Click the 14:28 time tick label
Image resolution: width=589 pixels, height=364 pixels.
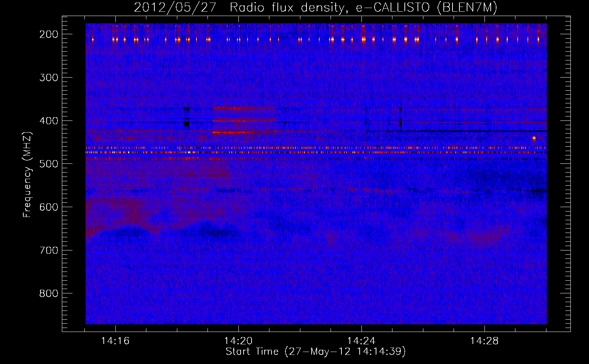485,341
